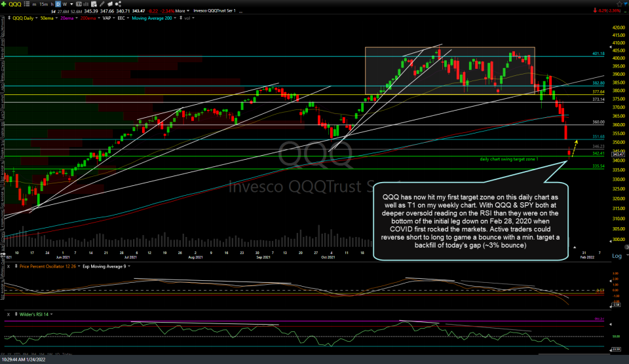Select the pencil drawing tool icon
Viewport: 629px width, 364px height.
[102, 4]
